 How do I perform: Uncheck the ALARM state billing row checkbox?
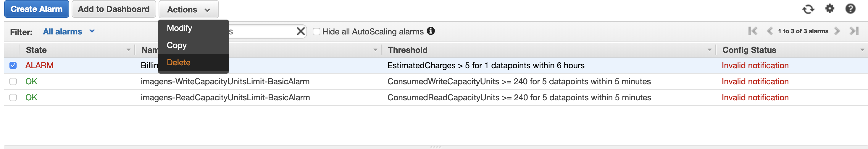[x=13, y=65]
